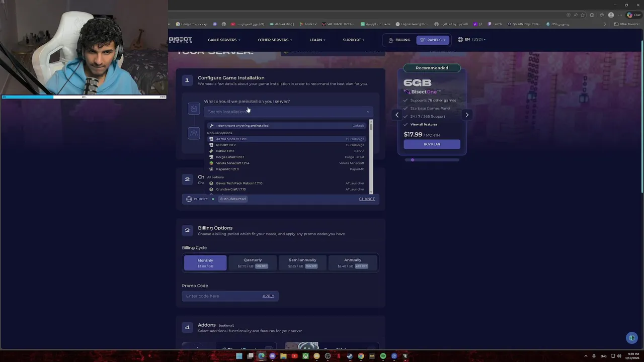The image size is (644, 362).
Task: Open the Other Favorites bookmarks folder
Action: click(x=627, y=24)
